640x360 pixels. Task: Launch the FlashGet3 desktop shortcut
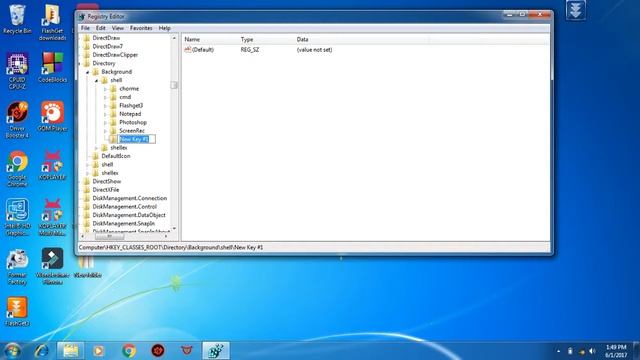click(x=17, y=312)
